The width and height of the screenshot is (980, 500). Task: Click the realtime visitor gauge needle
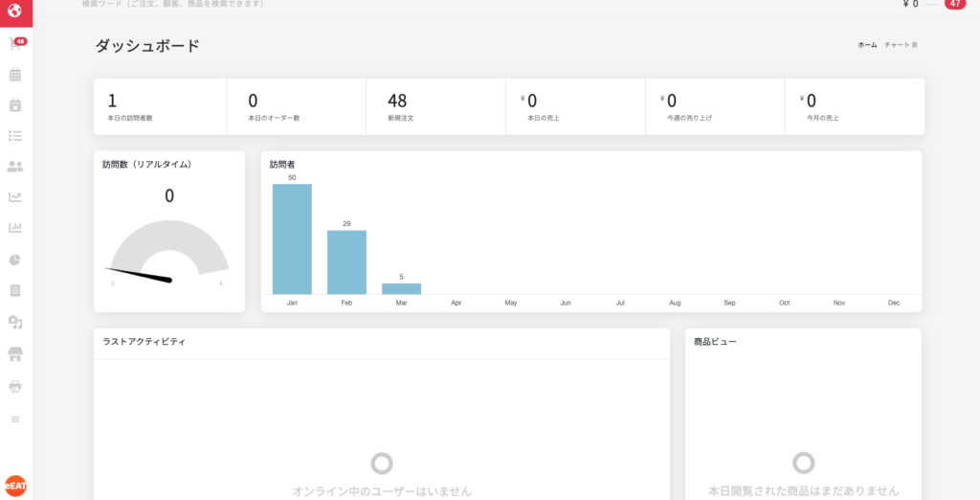coord(142,275)
